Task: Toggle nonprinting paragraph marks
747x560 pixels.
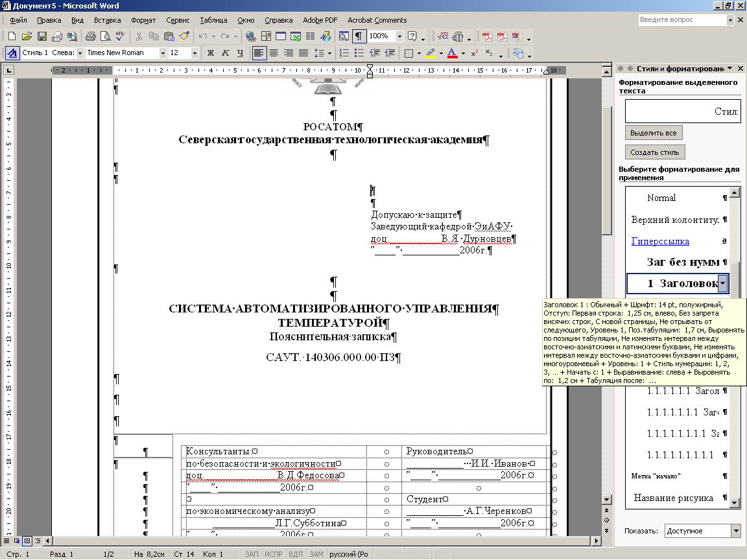Action: coord(359,36)
